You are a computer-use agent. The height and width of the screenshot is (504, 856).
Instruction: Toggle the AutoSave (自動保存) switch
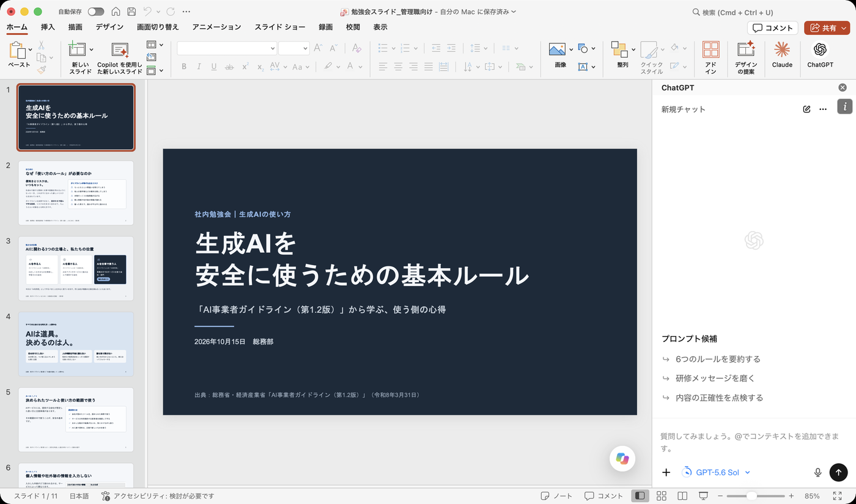click(95, 12)
